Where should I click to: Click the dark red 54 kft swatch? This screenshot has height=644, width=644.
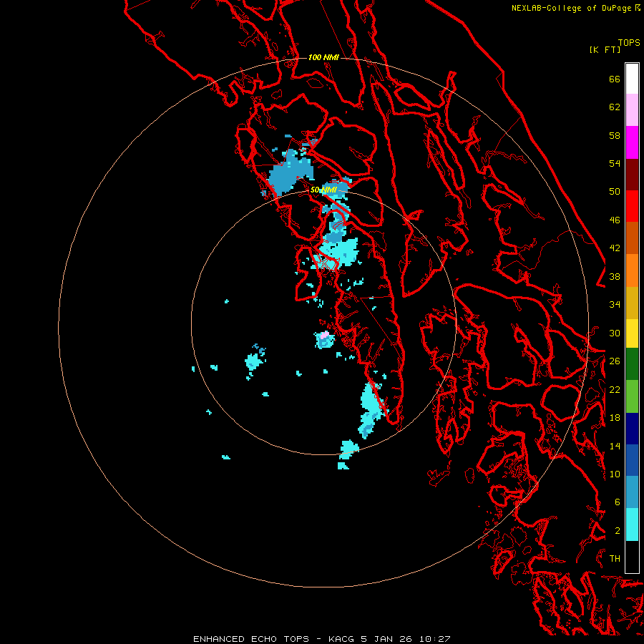pyautogui.click(x=632, y=175)
